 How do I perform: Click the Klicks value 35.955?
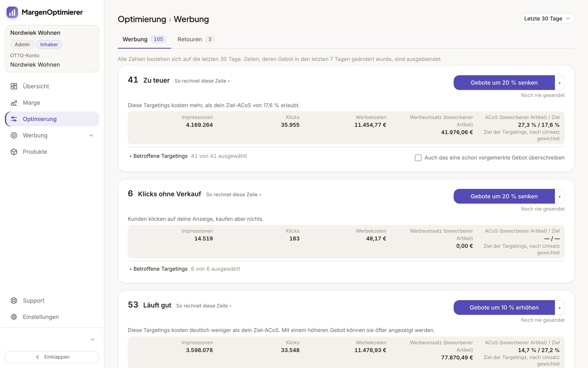pyautogui.click(x=290, y=125)
